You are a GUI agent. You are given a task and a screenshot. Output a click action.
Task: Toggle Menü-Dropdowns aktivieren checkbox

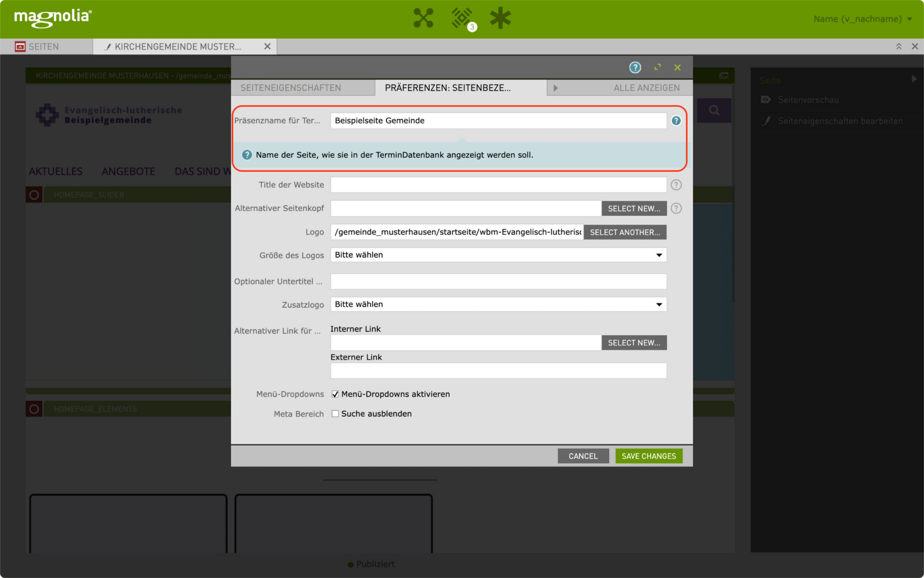tap(335, 394)
